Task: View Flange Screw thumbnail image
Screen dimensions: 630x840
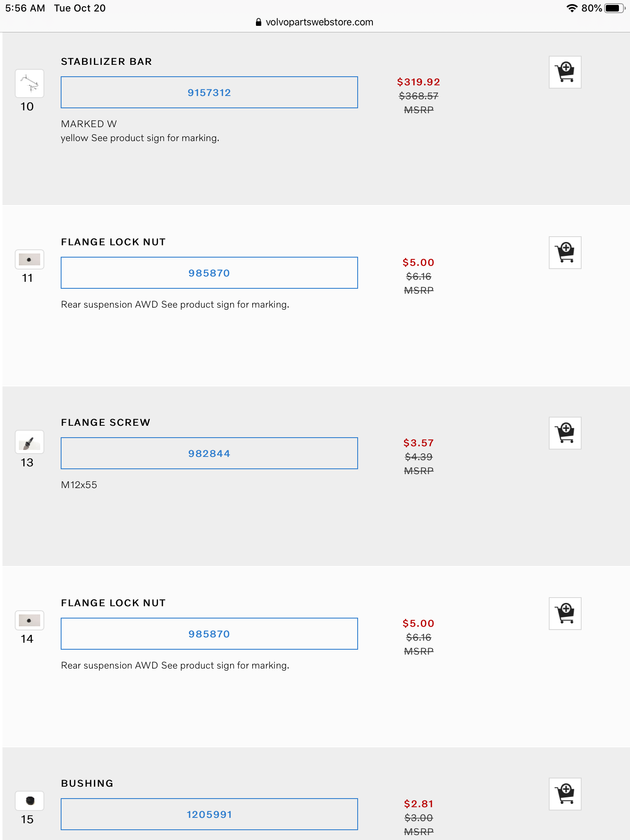Action: point(30,442)
